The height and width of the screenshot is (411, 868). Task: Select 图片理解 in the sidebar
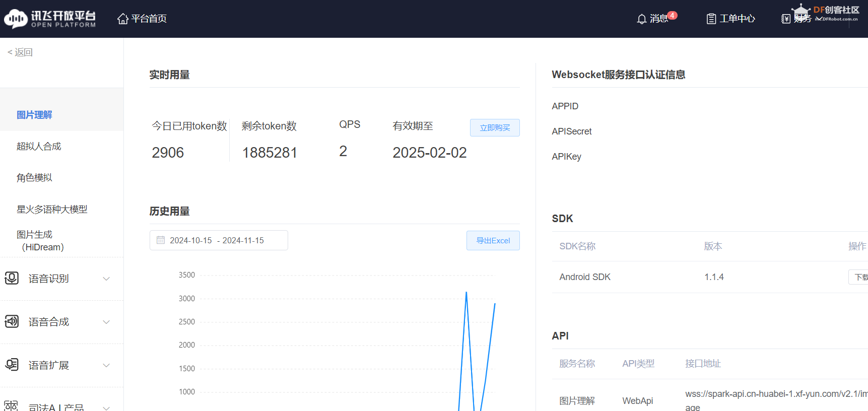click(x=34, y=115)
